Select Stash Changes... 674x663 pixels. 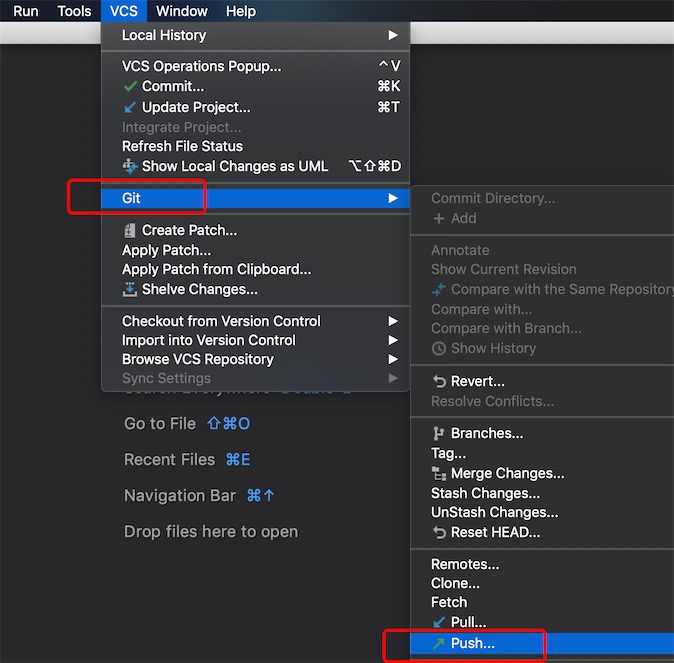pos(542,493)
